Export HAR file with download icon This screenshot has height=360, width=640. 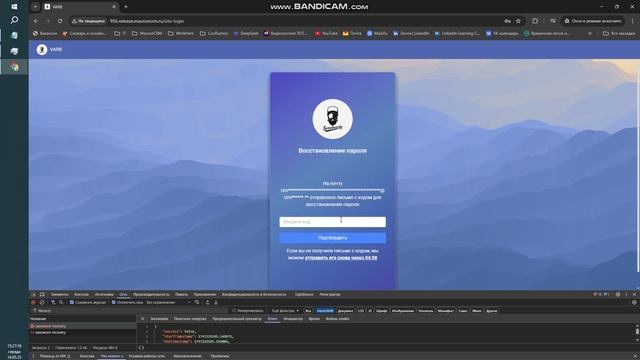pos(216,302)
